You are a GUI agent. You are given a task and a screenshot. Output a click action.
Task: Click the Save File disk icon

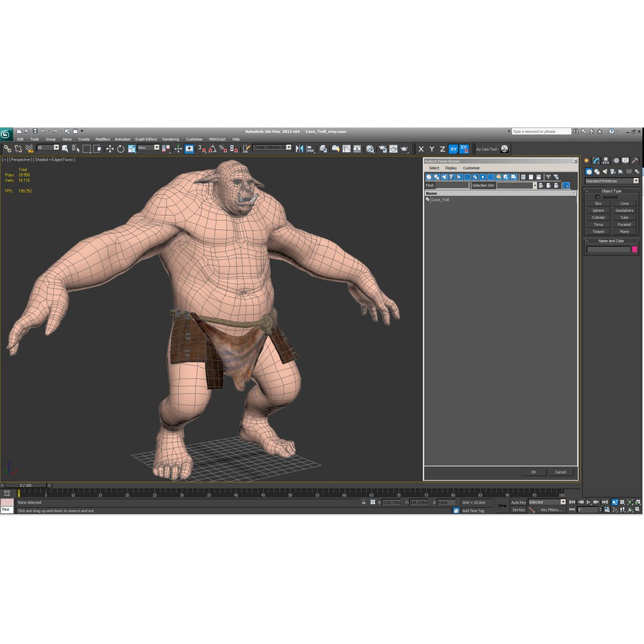[35, 131]
